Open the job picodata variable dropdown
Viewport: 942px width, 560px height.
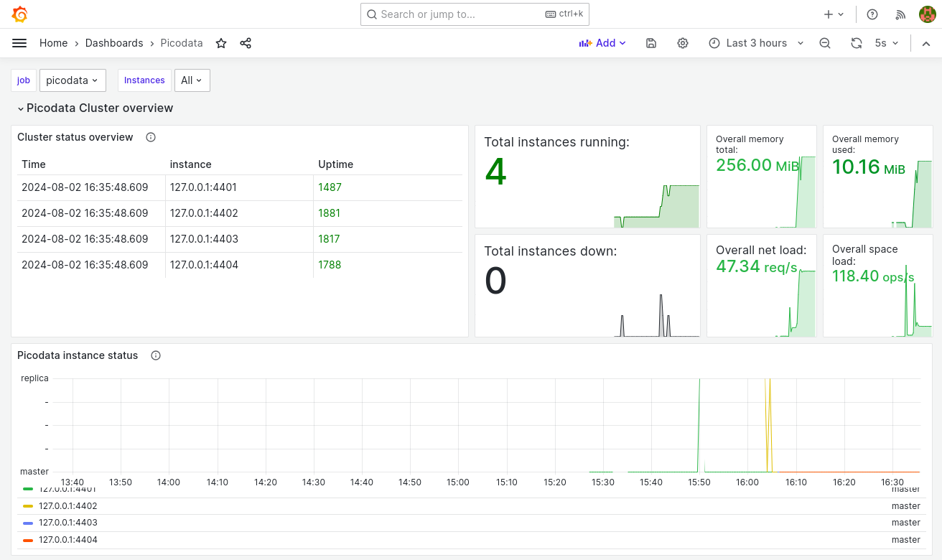pos(73,80)
